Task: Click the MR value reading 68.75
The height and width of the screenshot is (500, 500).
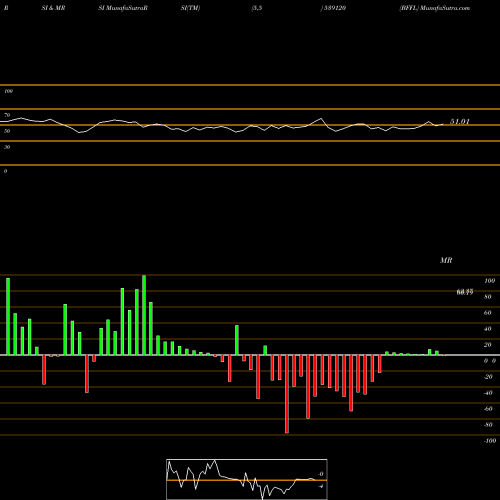Action: (x=465, y=292)
